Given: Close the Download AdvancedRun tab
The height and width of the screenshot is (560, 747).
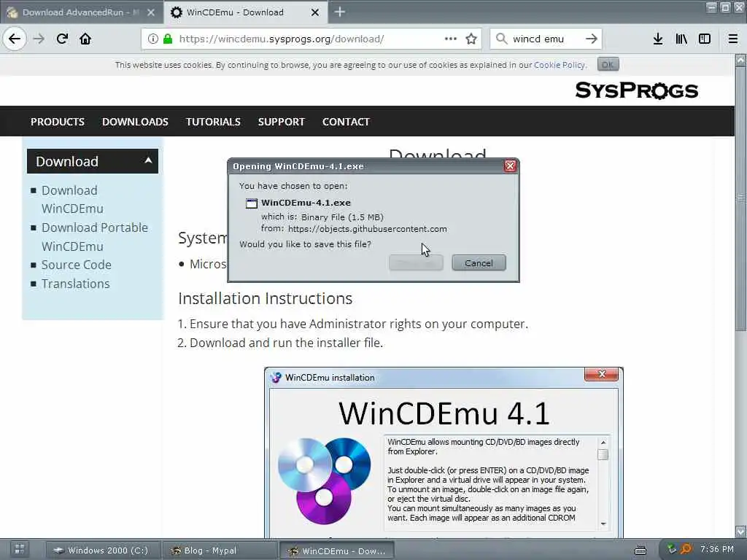Looking at the screenshot, I should [x=151, y=12].
